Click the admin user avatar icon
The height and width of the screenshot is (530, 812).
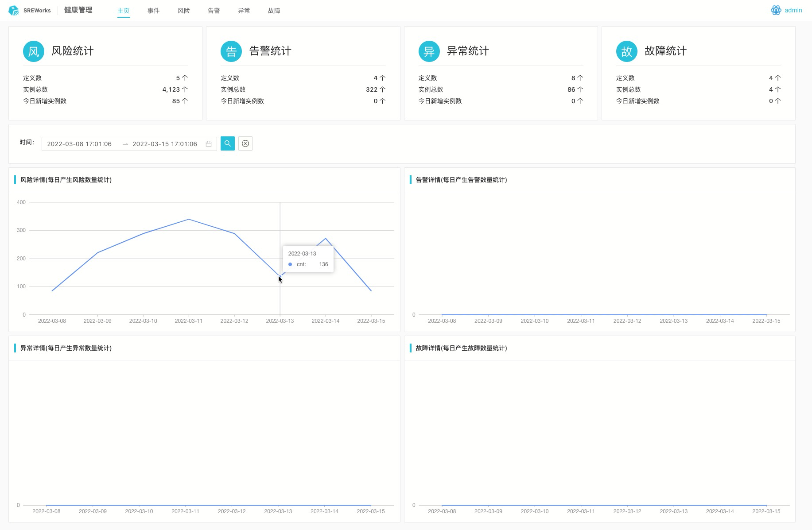[776, 10]
